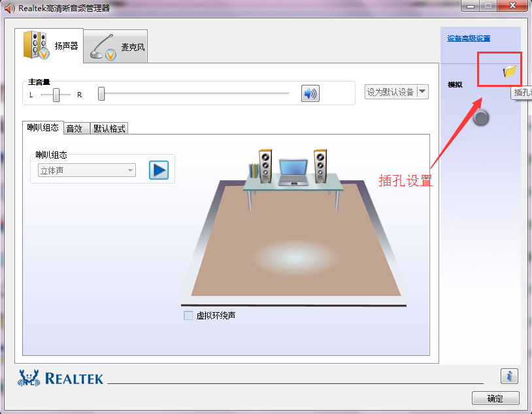Click the 确定 button
This screenshot has height=414, width=532.
coord(495,398)
